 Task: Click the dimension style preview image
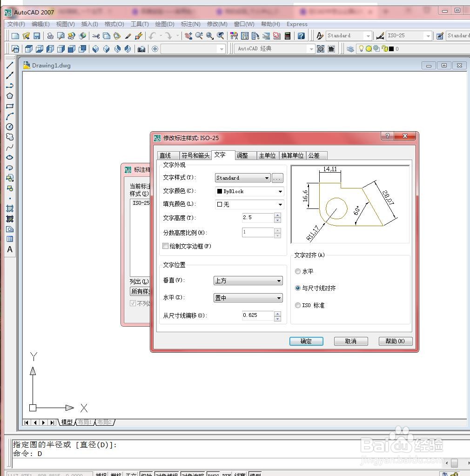(x=350, y=204)
